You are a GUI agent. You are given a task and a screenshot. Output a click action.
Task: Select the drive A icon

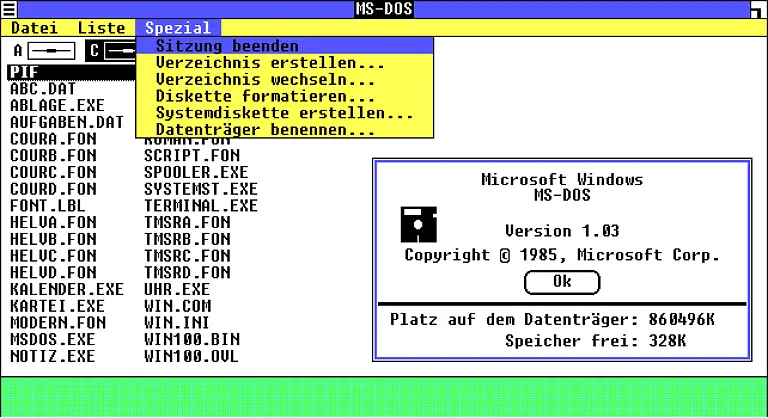point(44,51)
